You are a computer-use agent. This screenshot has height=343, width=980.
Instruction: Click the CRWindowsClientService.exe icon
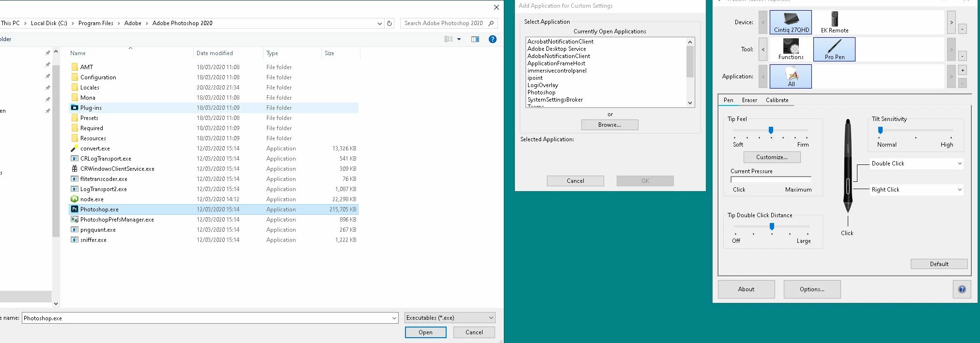(75, 168)
